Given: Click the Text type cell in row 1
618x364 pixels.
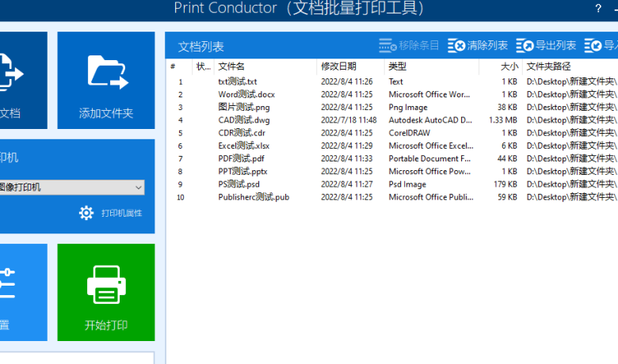Looking at the screenshot, I should click(395, 82).
